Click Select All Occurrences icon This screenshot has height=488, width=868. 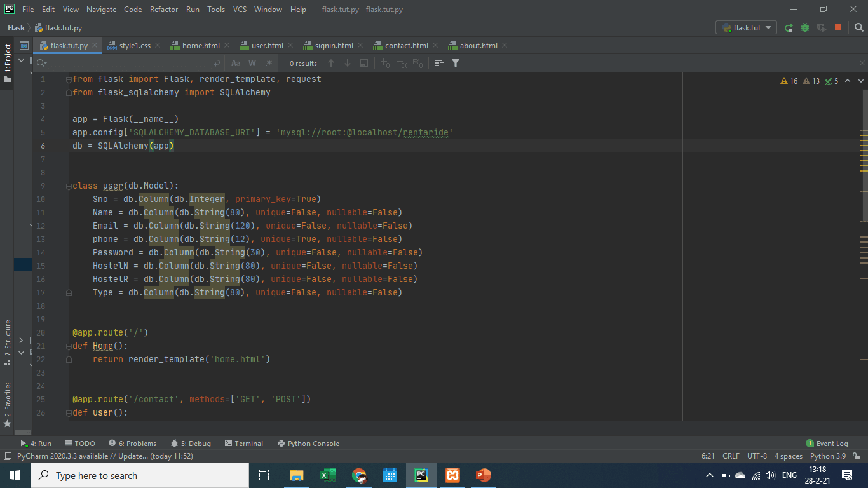click(x=417, y=63)
